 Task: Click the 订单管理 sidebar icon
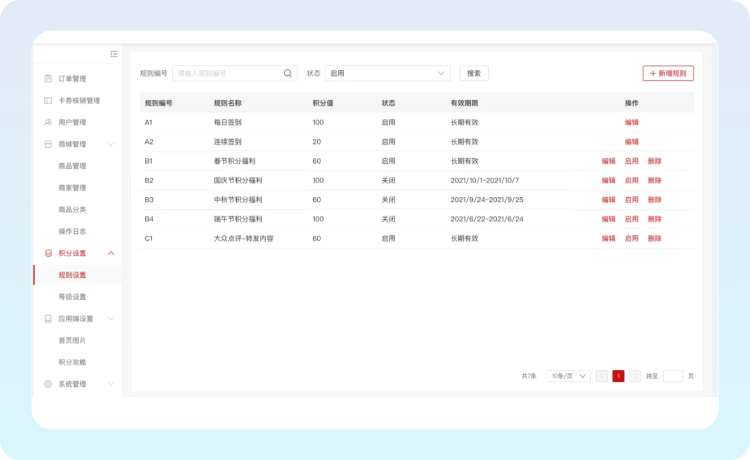48,79
